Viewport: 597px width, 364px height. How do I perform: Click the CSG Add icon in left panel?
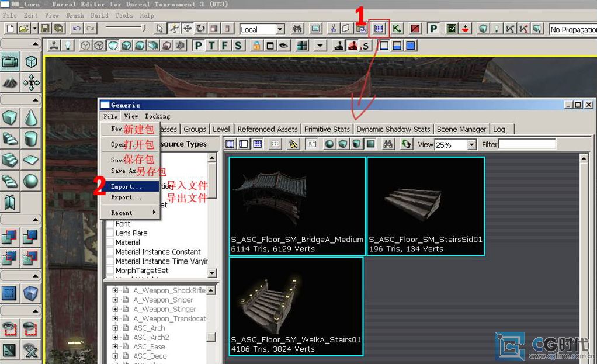[x=9, y=237]
